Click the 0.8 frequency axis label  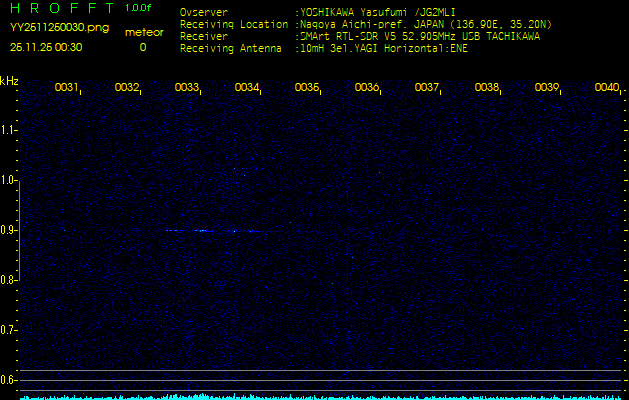coord(8,280)
